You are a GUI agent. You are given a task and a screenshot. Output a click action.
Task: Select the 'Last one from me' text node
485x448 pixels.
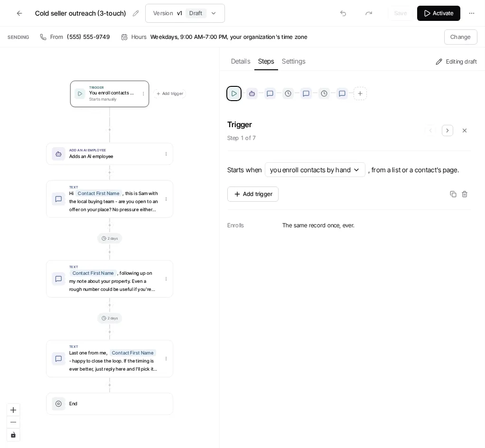(x=110, y=359)
